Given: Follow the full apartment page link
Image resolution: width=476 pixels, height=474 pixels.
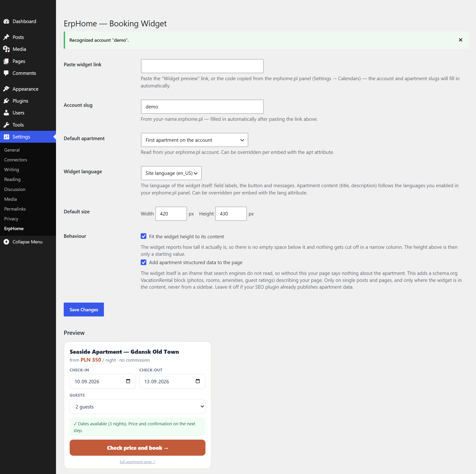Looking at the screenshot, I should (x=137, y=462).
